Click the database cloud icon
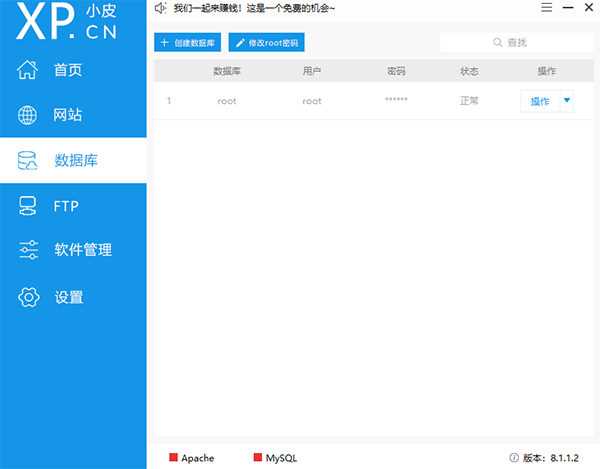 27,160
